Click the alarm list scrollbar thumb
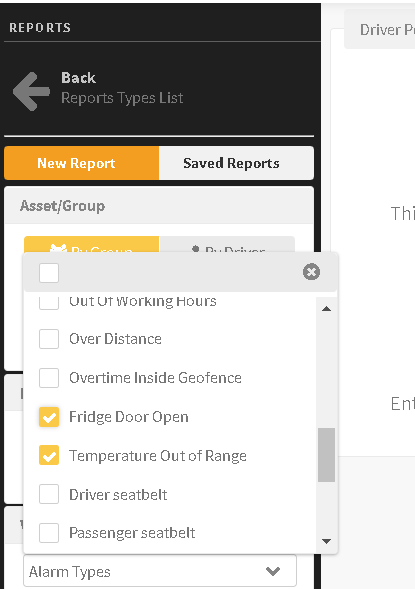415x589 pixels. pyautogui.click(x=326, y=455)
